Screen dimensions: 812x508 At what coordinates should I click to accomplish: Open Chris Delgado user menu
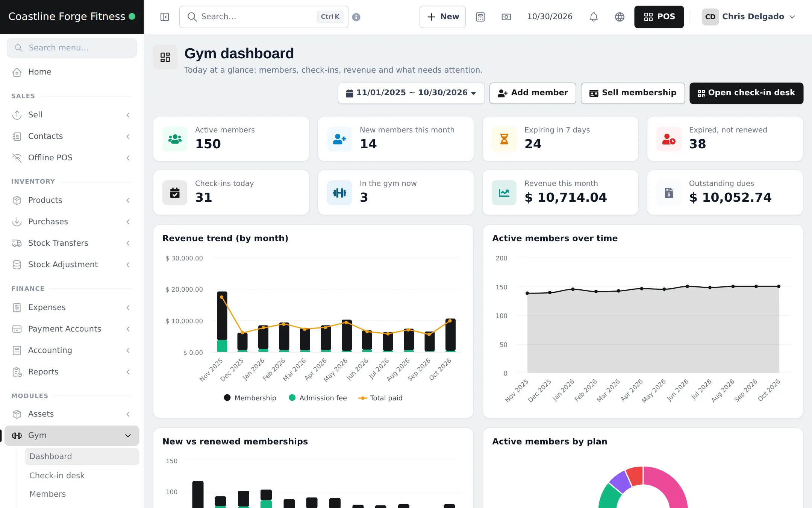(749, 17)
